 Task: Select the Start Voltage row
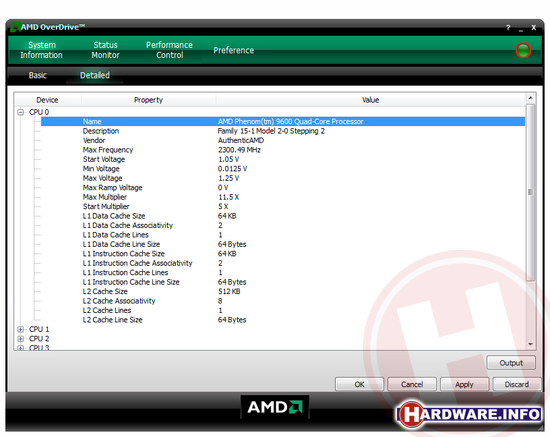click(x=283, y=160)
